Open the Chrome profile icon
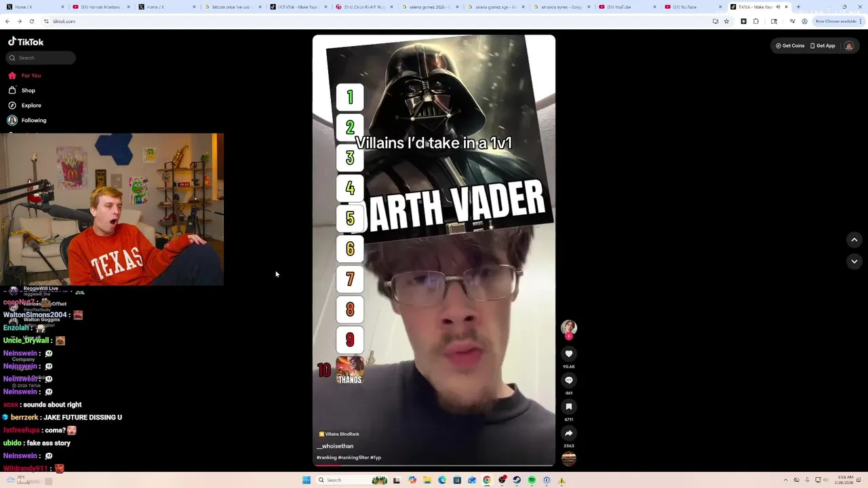 click(x=804, y=21)
